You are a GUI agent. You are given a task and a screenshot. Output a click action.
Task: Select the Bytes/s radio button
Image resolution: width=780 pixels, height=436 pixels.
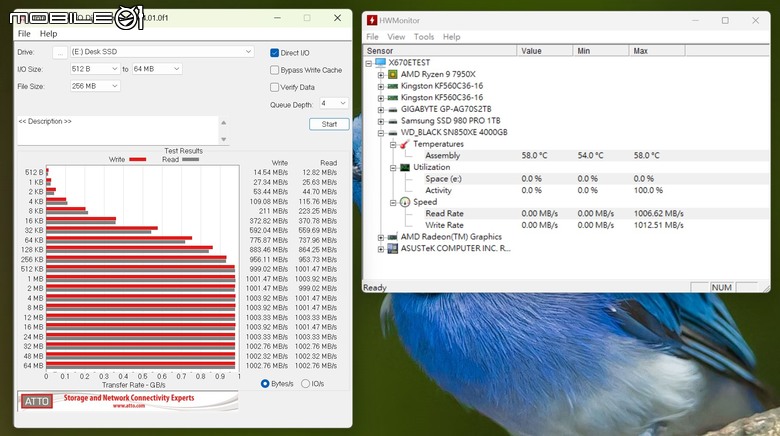click(265, 384)
